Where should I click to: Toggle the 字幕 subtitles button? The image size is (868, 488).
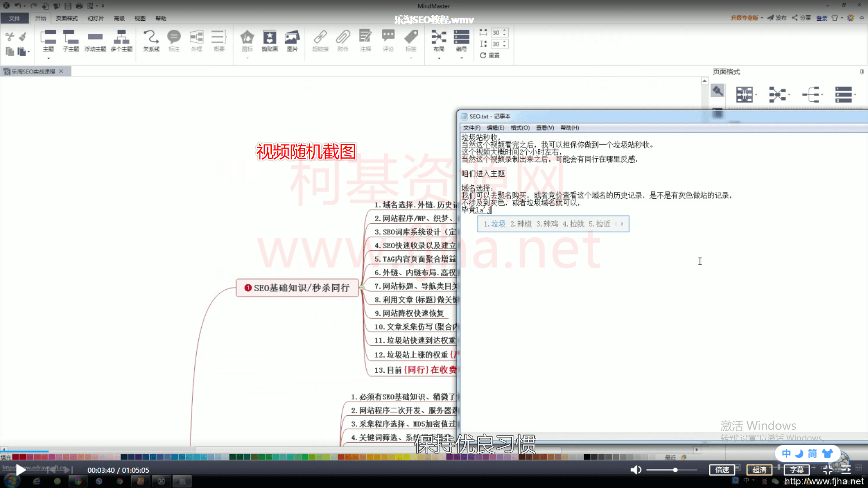(x=797, y=470)
